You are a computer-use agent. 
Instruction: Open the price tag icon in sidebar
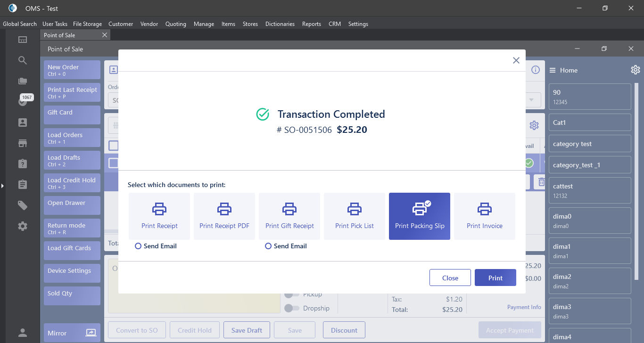[23, 205]
